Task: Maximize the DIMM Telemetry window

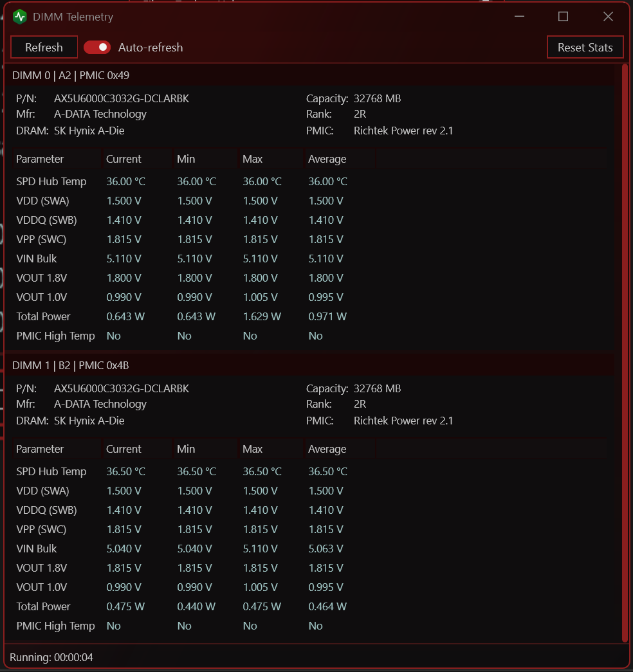Action: 563,17
